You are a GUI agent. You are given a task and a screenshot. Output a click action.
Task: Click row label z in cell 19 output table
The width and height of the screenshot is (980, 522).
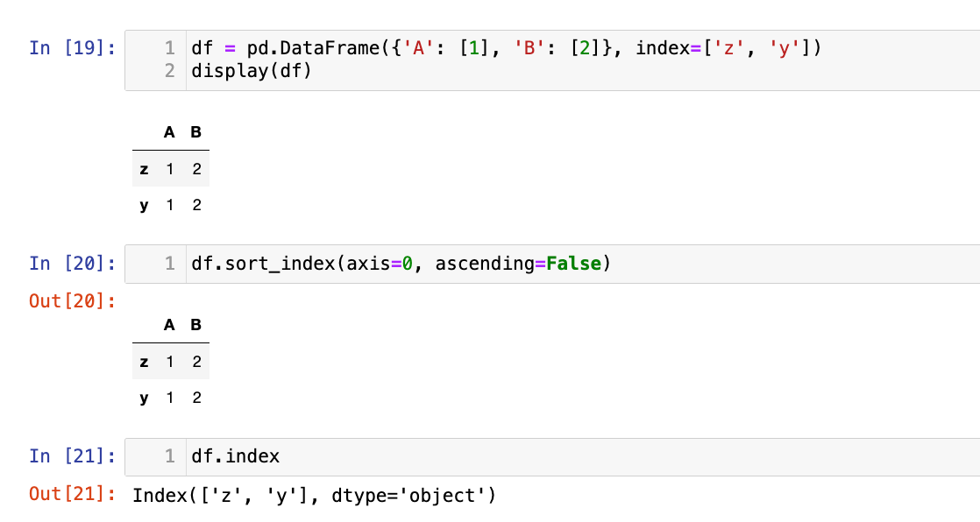tap(144, 169)
